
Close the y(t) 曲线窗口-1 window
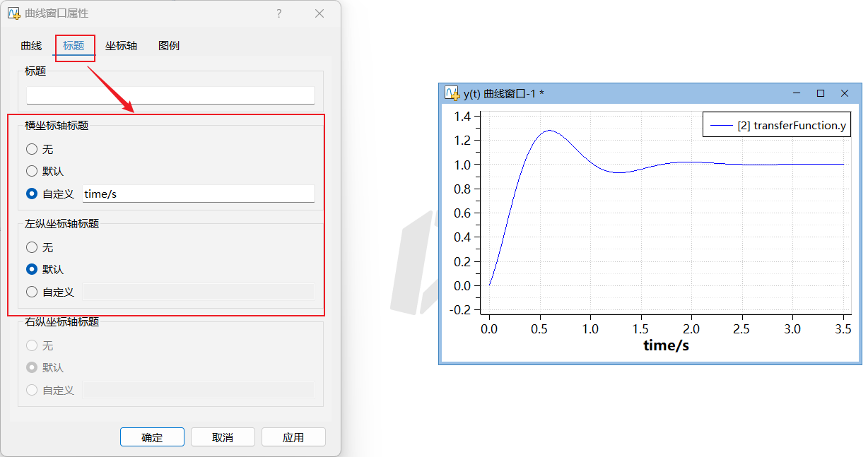pos(845,93)
